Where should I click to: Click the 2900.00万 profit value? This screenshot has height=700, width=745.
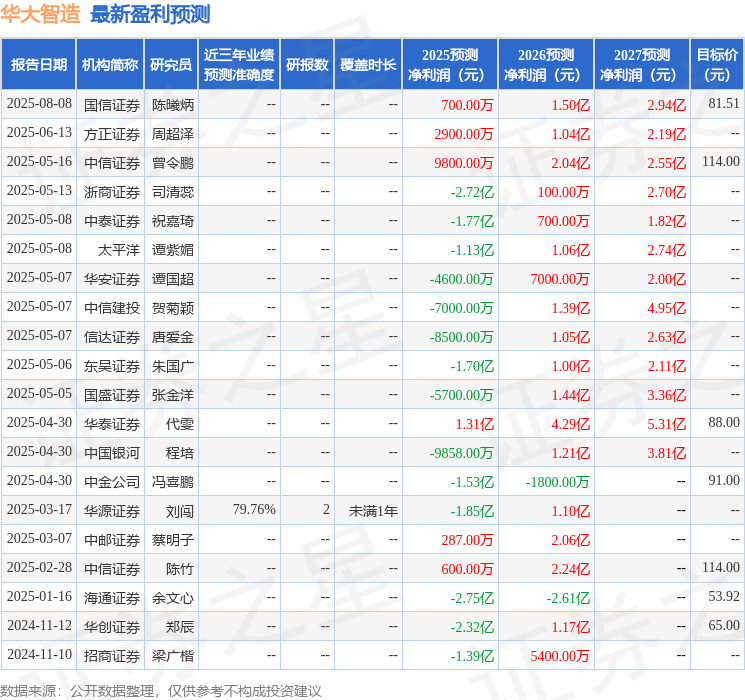[x=464, y=134]
